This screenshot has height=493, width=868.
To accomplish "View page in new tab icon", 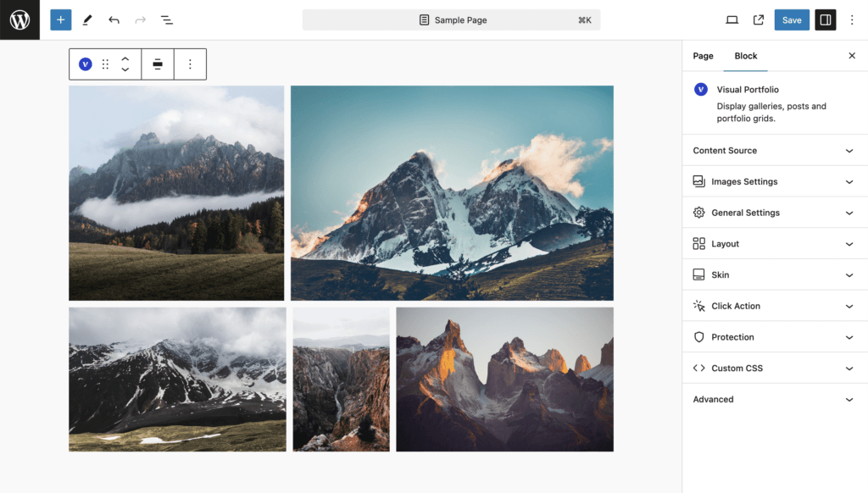I will click(x=759, y=20).
